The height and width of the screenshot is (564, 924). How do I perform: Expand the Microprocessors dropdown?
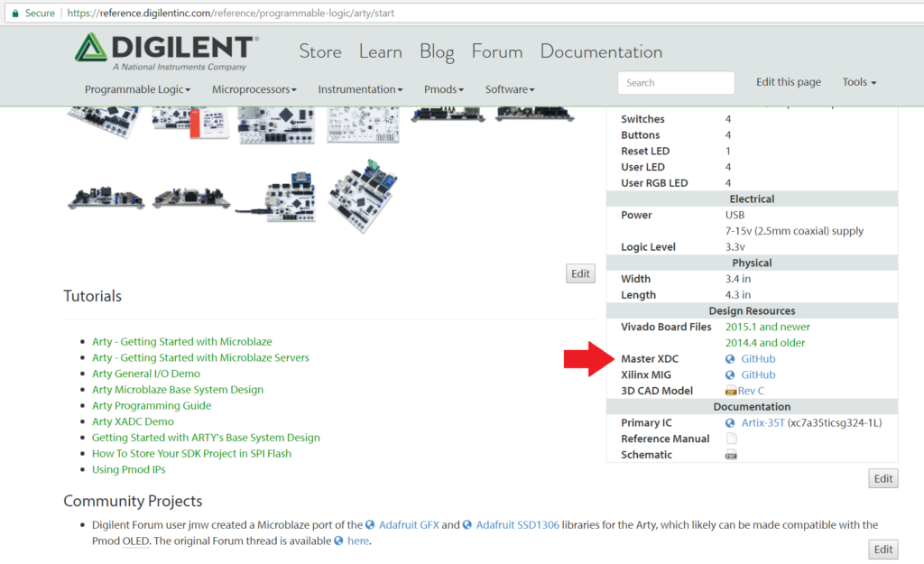tap(254, 89)
